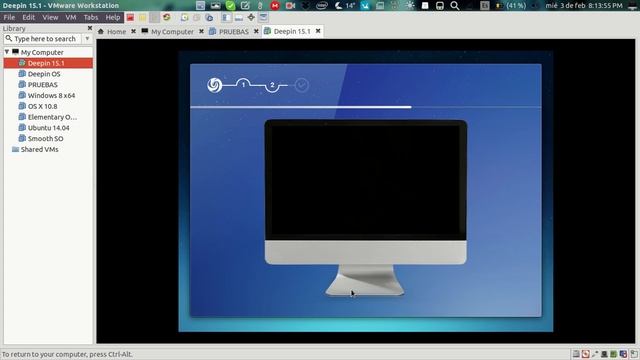Collapse the My Computer tree node
Screen dimensions: 640x360
tap(7, 52)
